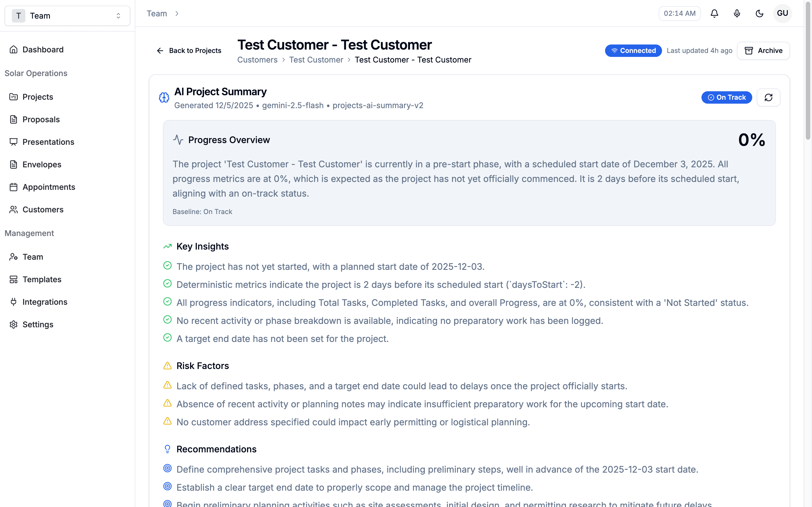Click the brain icon beside AI Project Summary
The height and width of the screenshot is (507, 812).
pyautogui.click(x=164, y=97)
